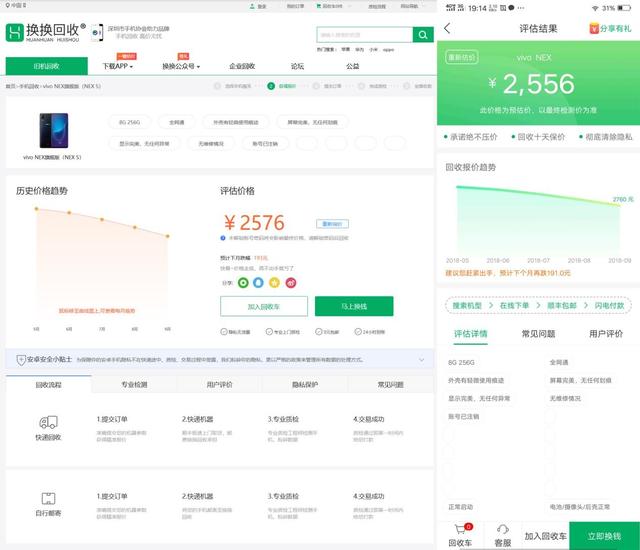This screenshot has width=640, height=550.
Task: Click the green WeChat share icon
Action: [x=243, y=282]
